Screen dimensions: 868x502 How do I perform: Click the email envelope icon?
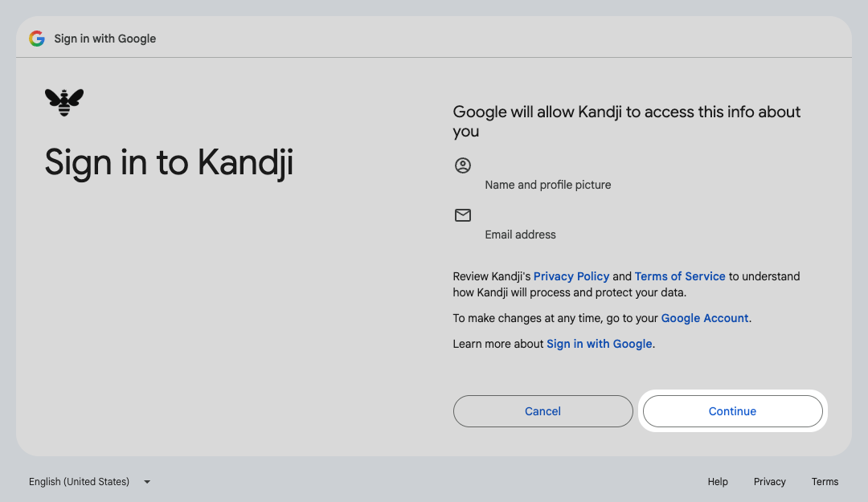pyautogui.click(x=463, y=215)
